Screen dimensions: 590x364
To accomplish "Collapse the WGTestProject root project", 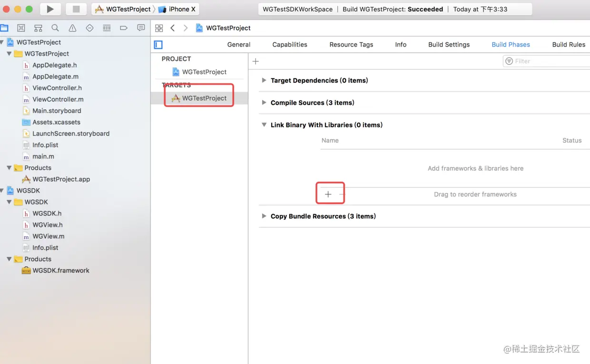I will [x=2, y=42].
